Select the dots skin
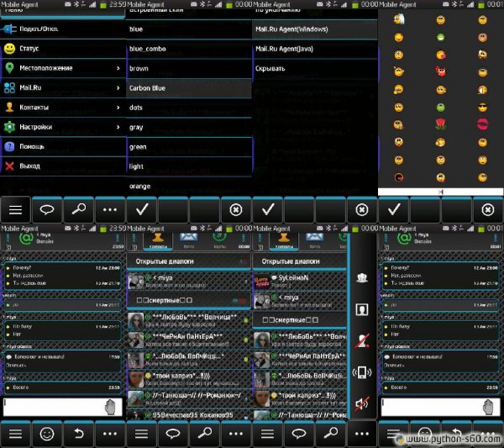 tap(189, 108)
